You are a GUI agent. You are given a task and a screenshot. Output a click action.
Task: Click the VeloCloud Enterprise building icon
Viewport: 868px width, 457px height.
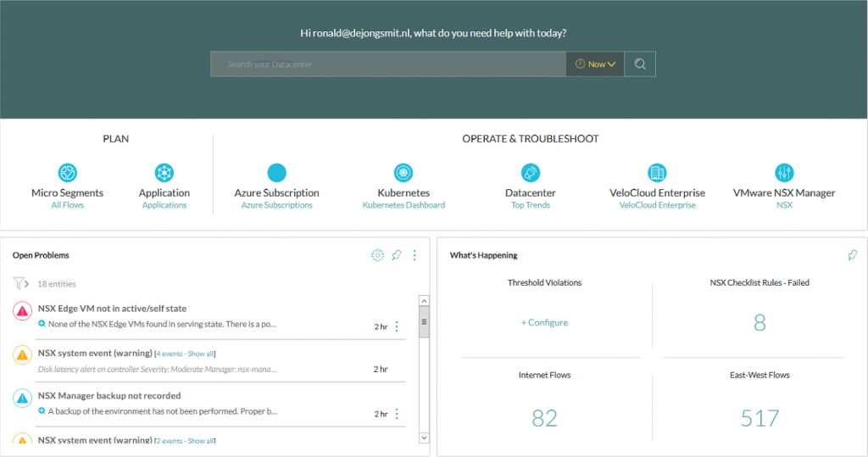click(657, 173)
